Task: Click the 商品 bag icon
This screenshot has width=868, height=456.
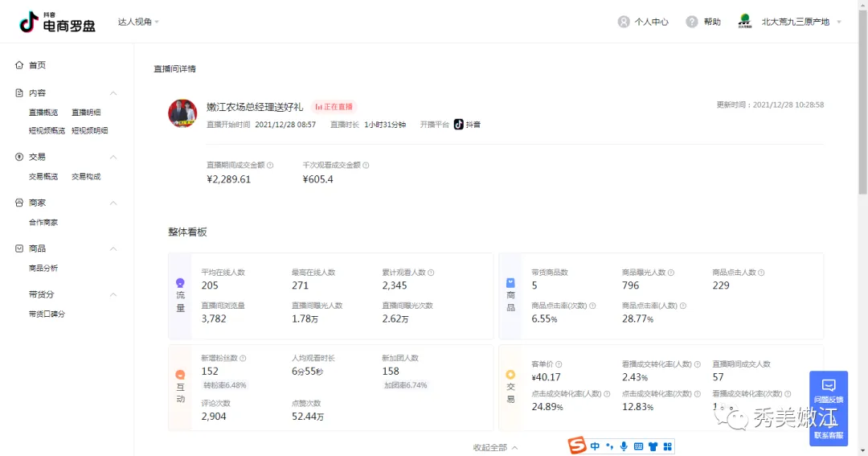Action: pyautogui.click(x=19, y=249)
